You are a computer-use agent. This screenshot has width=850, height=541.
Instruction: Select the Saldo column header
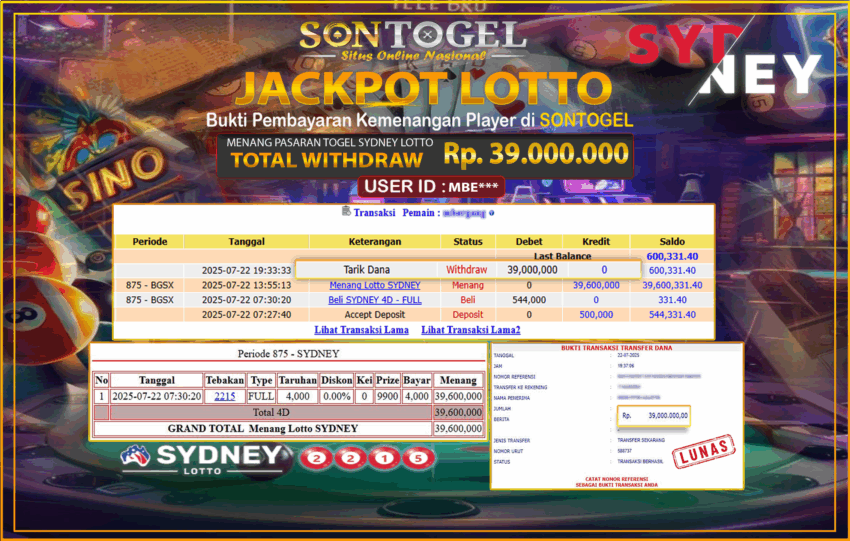[x=672, y=242]
